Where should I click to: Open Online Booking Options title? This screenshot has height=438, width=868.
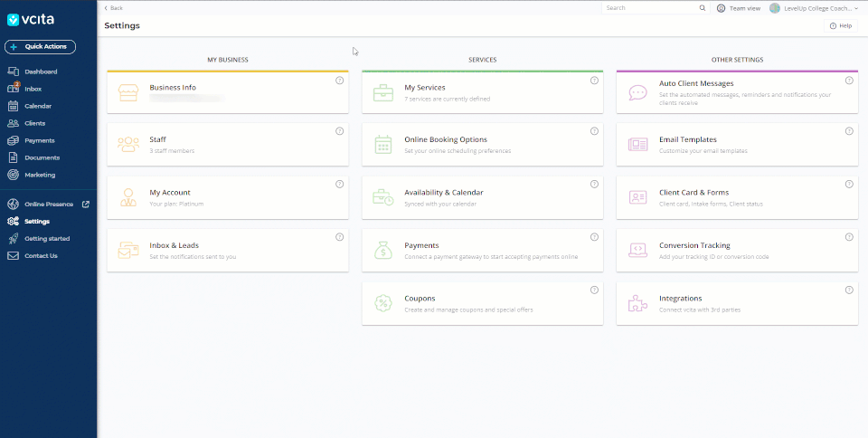(x=446, y=139)
